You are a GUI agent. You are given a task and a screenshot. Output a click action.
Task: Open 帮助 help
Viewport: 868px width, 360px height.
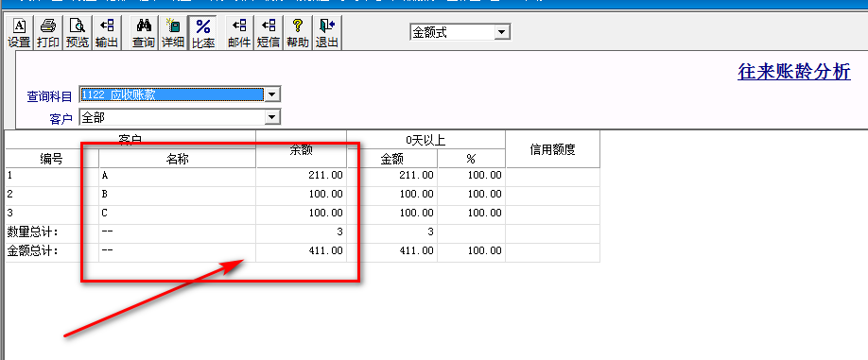298,33
